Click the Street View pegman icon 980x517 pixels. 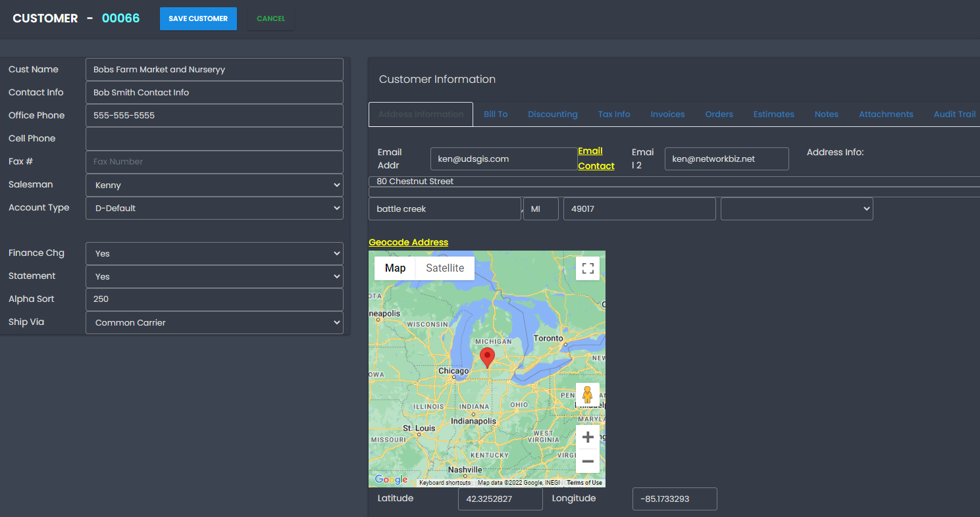[x=588, y=395]
